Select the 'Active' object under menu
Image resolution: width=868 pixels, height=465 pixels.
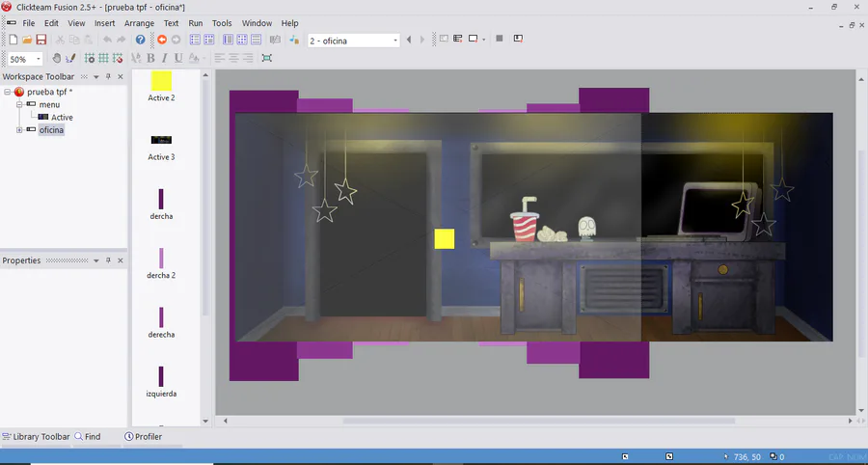pos(62,118)
